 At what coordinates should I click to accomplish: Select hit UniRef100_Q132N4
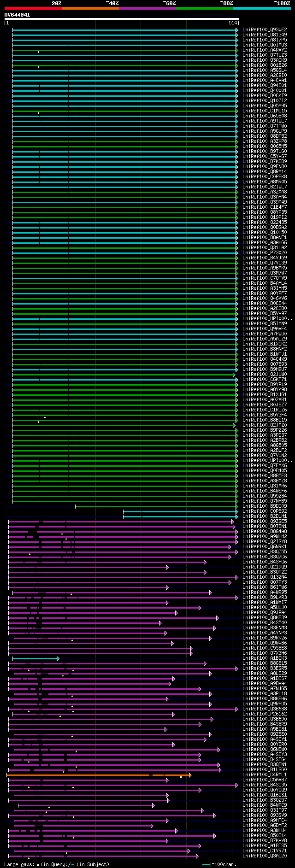click(265, 577)
